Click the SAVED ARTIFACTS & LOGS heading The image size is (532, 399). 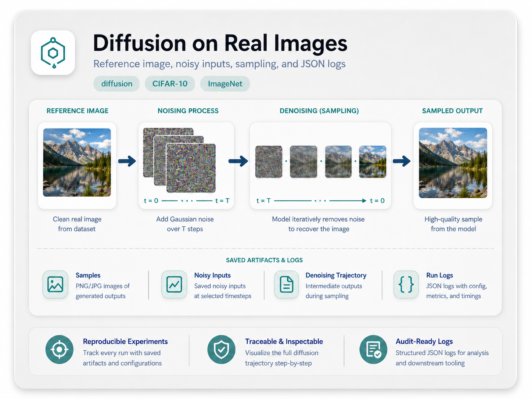point(265,260)
